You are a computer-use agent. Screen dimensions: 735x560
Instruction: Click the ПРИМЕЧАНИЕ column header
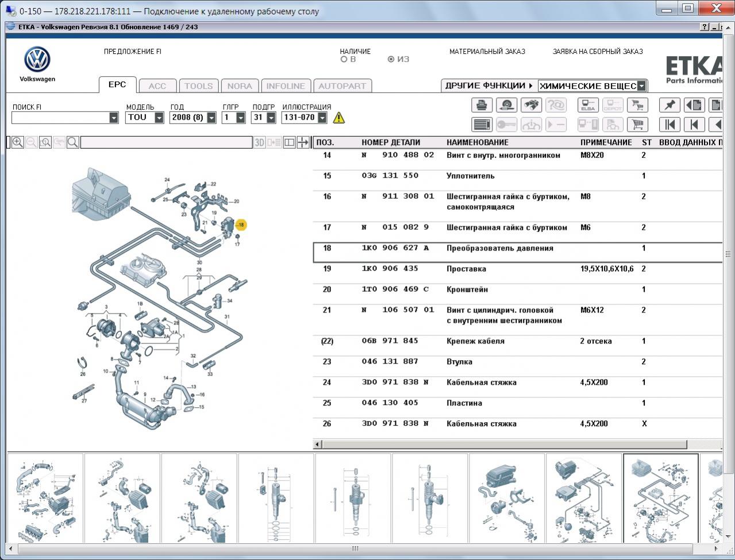606,142
